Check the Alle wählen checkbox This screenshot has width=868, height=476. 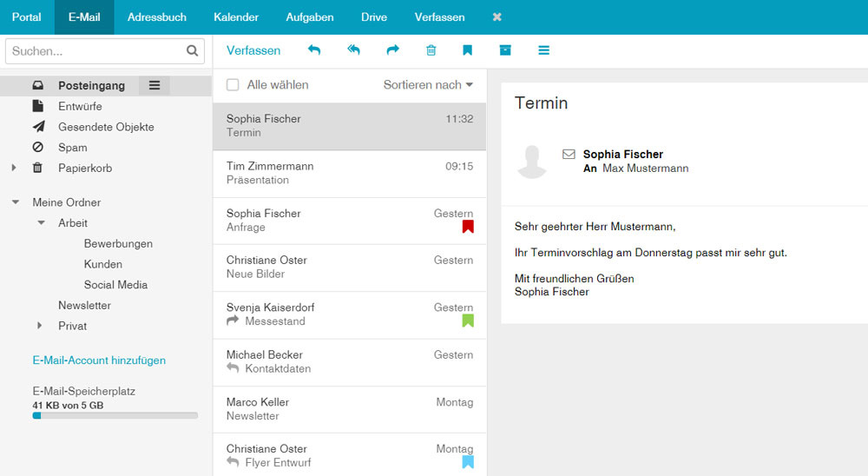tap(233, 85)
